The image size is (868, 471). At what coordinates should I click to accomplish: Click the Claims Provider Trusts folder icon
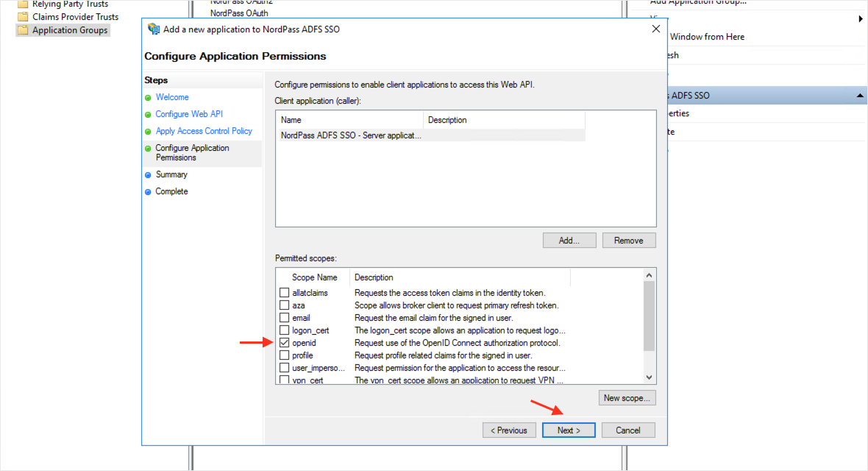[x=23, y=17]
